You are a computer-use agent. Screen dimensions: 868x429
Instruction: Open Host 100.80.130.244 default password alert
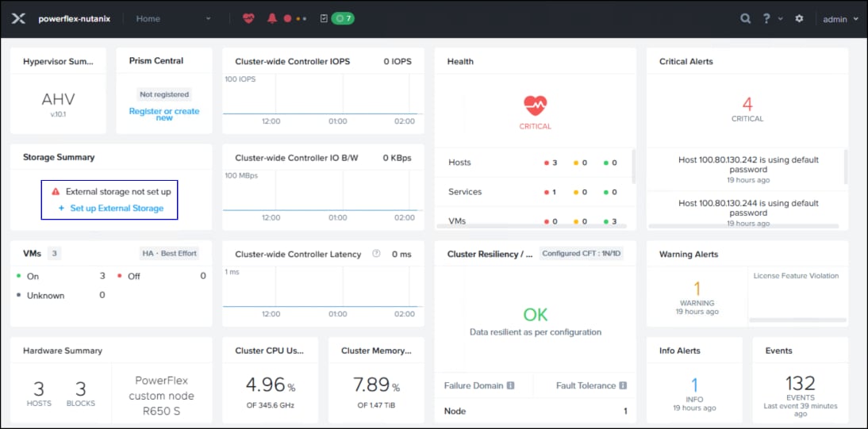coord(747,212)
